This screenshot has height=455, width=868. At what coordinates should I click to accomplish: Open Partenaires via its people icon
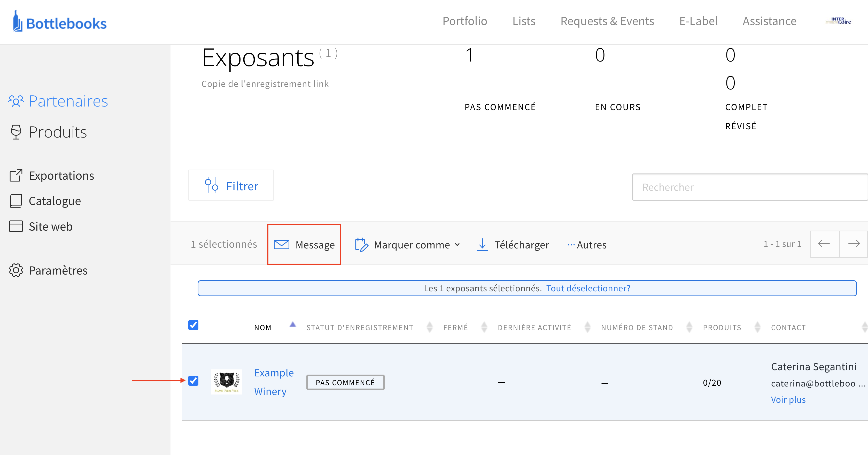tap(16, 101)
